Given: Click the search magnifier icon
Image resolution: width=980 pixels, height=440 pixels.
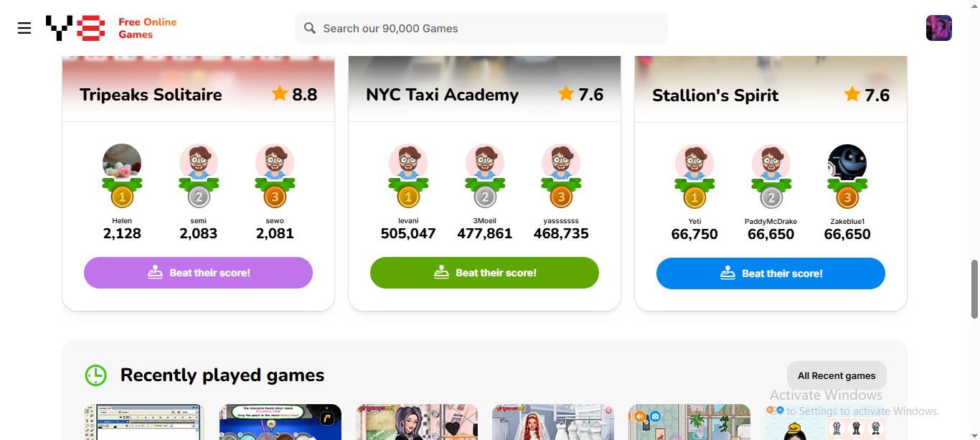Looking at the screenshot, I should (310, 28).
